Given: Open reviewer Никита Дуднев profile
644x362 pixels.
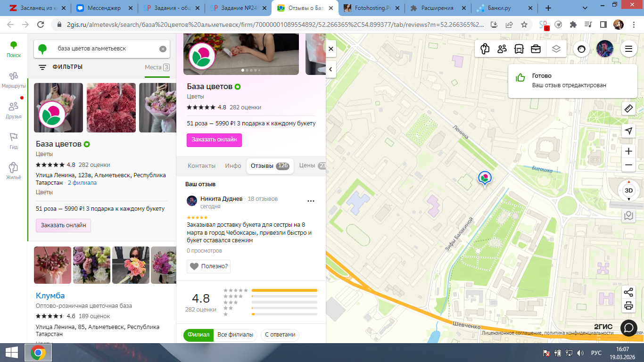Looking at the screenshot, I should click(222, 199).
